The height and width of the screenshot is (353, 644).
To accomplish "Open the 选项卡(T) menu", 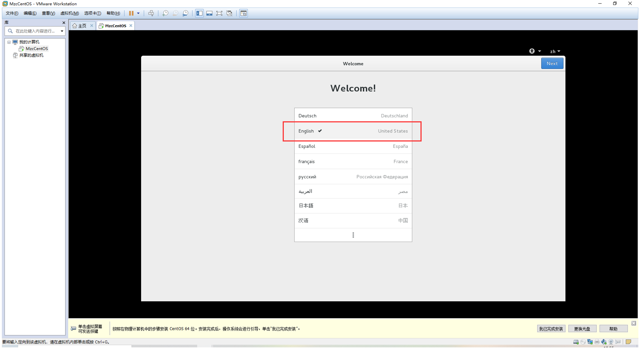I will coord(92,13).
